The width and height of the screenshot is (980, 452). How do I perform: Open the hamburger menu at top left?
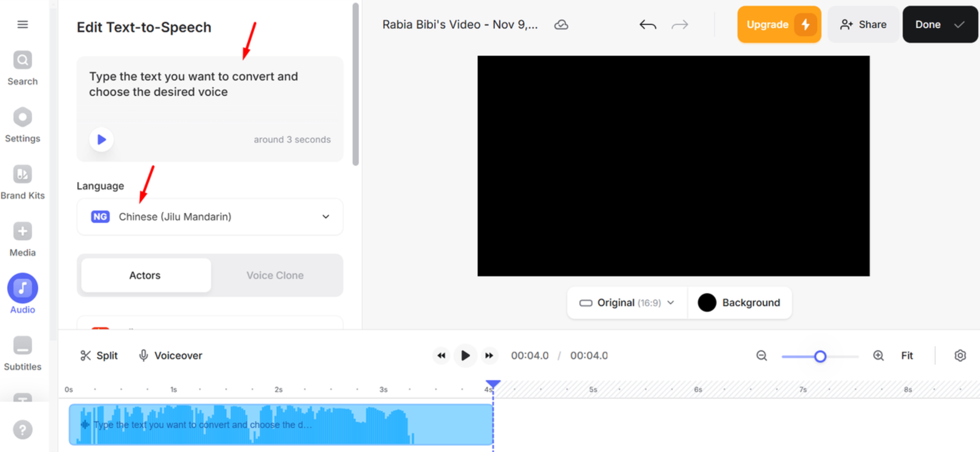coord(22,24)
